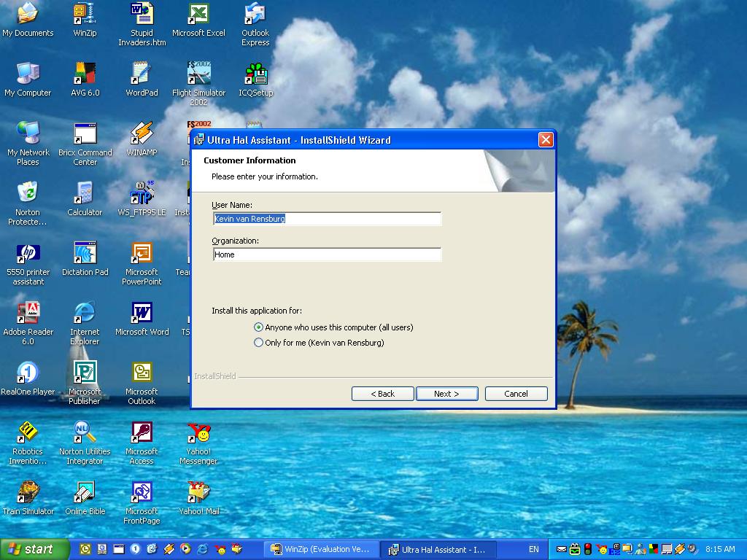Image resolution: width=747 pixels, height=560 pixels.
Task: Open the Yahoo! Messenger desktop icon
Action: pyautogui.click(x=198, y=433)
